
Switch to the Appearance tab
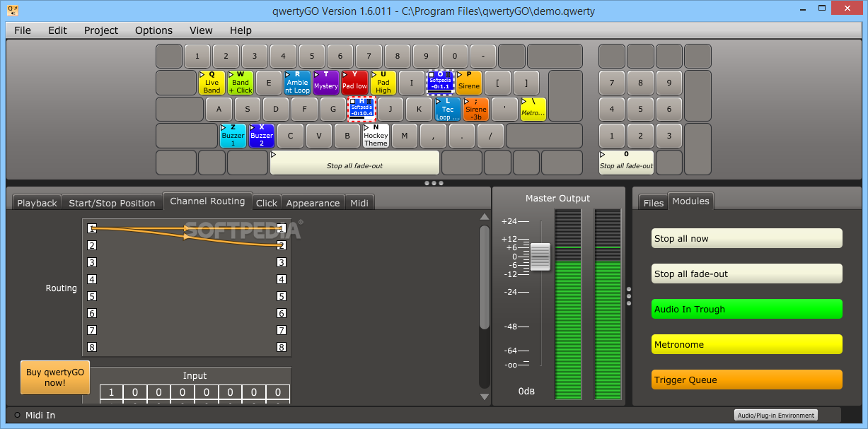point(313,203)
